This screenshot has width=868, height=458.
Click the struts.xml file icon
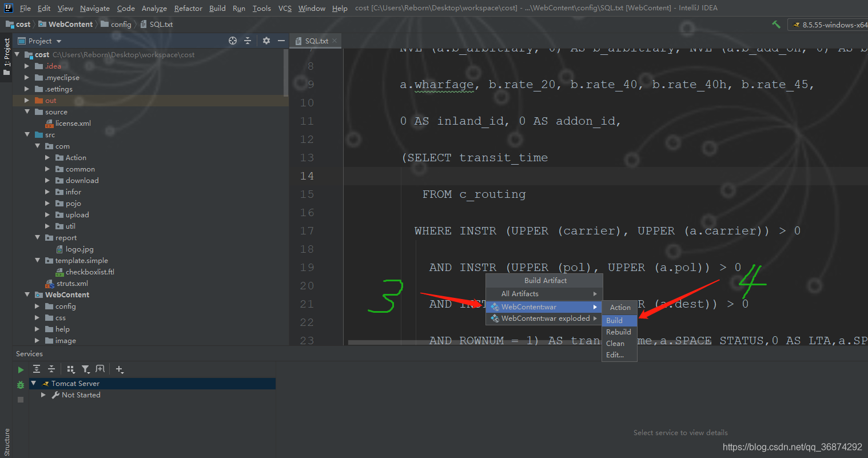pyautogui.click(x=50, y=284)
